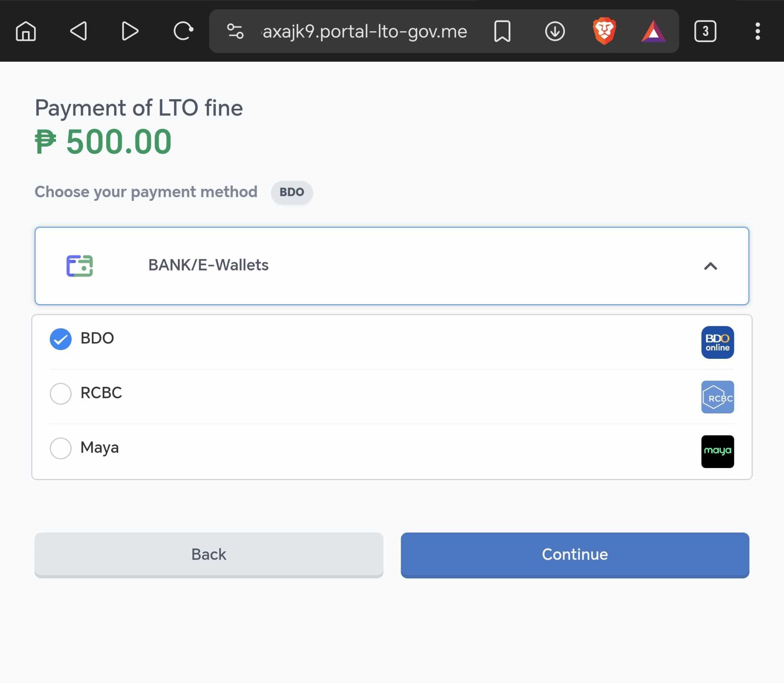Tap the Maya logo thumbnail
The width and height of the screenshot is (784, 683).
(717, 451)
